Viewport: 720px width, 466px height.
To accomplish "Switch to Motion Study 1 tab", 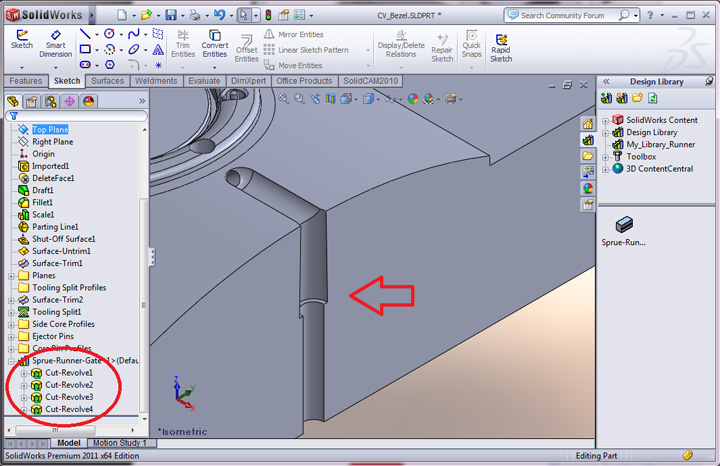I will (120, 443).
